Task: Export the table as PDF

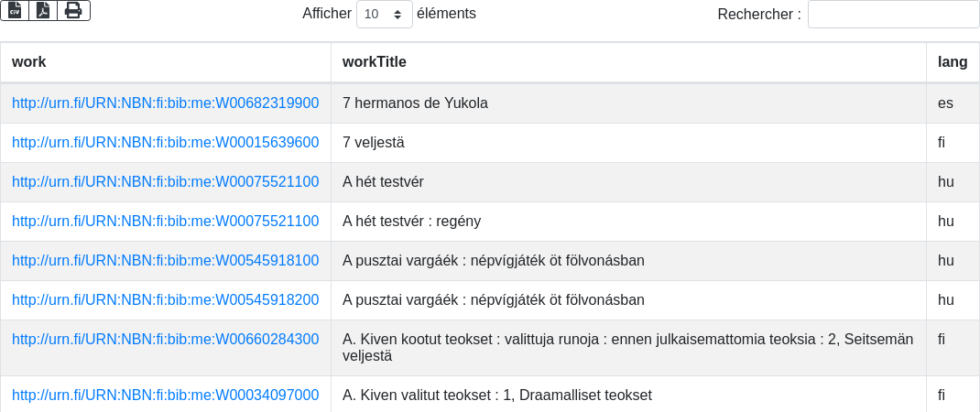Action: point(43,11)
